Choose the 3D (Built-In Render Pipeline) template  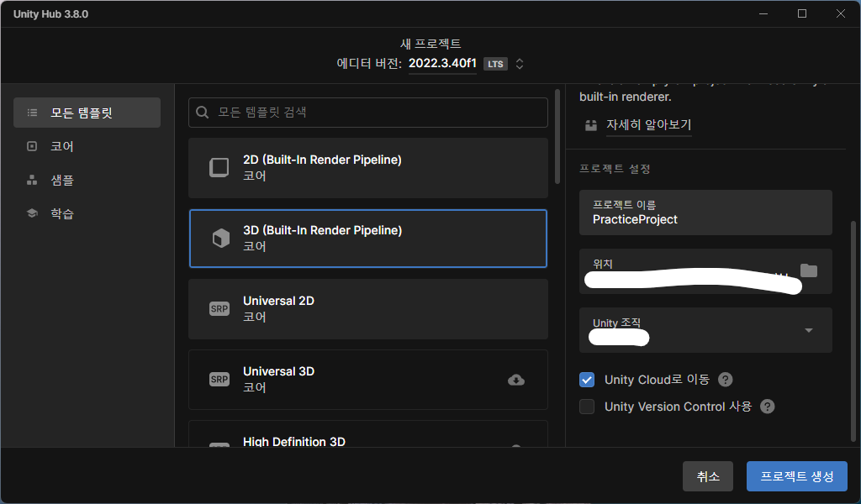click(368, 239)
